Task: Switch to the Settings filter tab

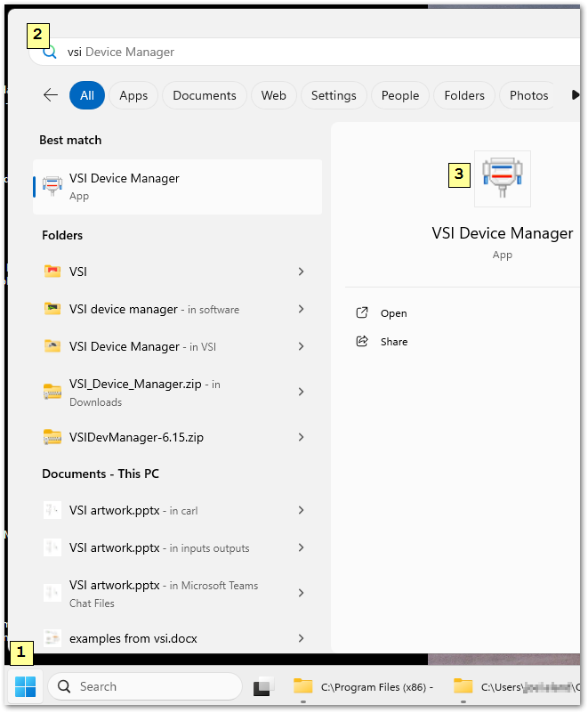Action: pos(334,95)
